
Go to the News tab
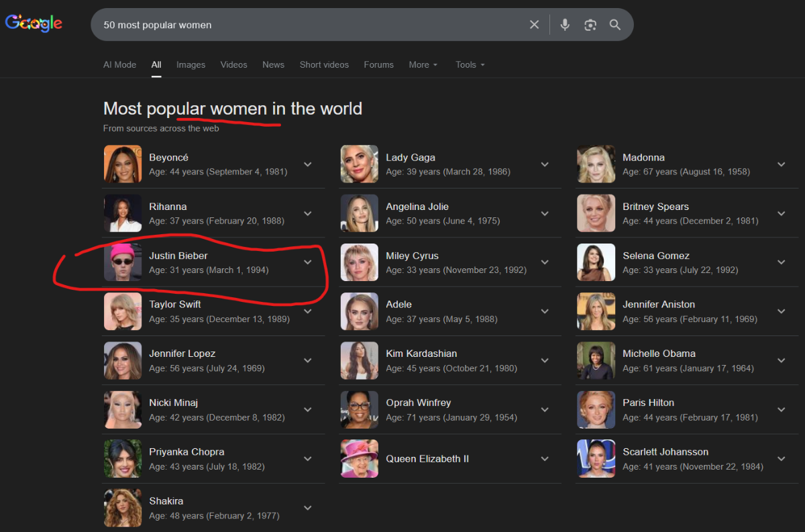click(x=273, y=65)
